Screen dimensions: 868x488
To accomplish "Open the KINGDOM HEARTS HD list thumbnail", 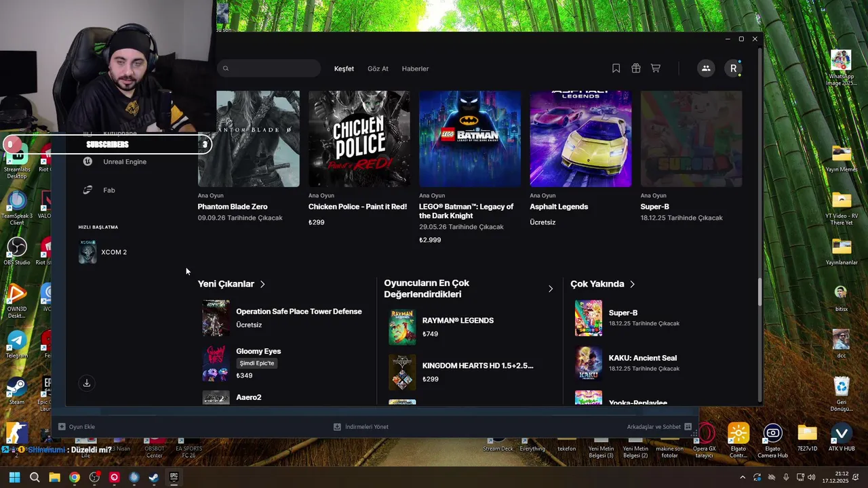I will pyautogui.click(x=402, y=372).
